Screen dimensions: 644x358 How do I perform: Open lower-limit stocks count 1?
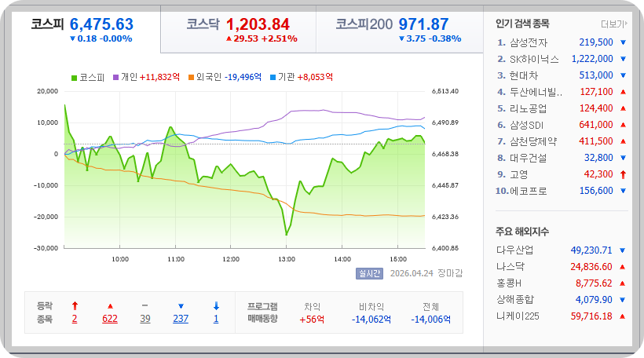pos(216,319)
